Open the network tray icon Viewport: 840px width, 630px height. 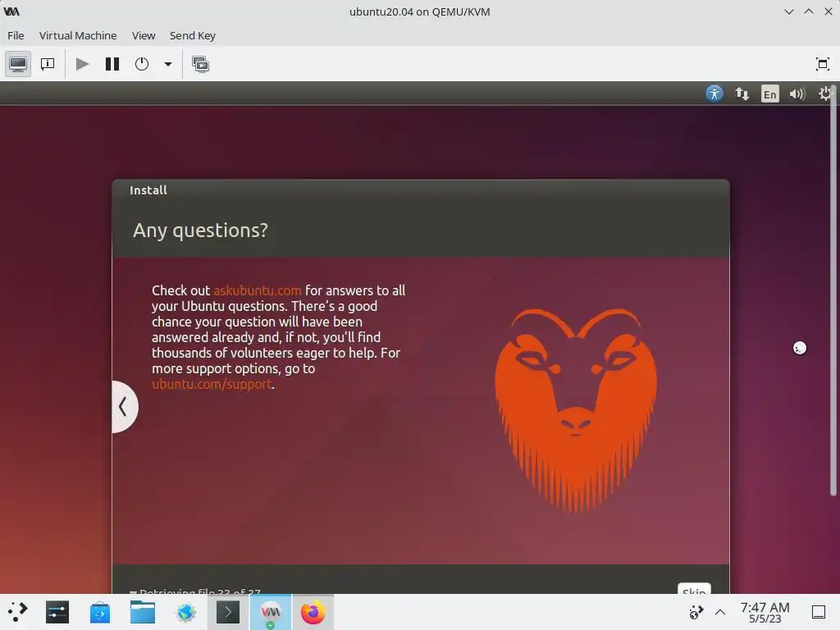pos(696,612)
